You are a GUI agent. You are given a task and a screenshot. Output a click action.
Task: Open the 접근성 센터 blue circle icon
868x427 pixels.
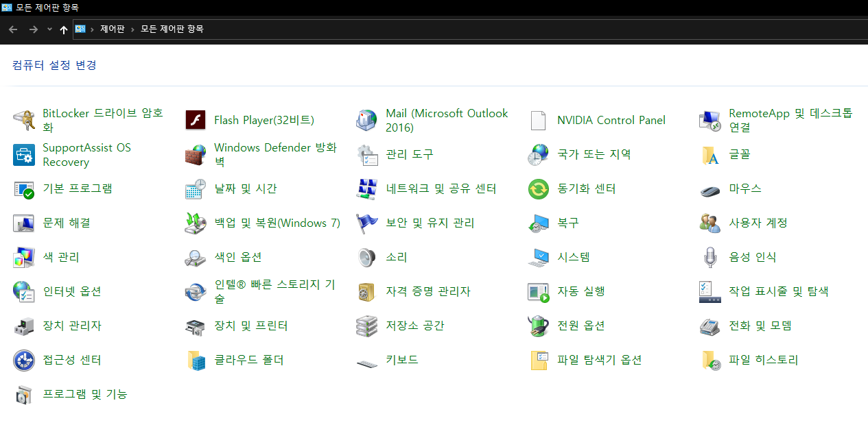pyautogui.click(x=24, y=361)
